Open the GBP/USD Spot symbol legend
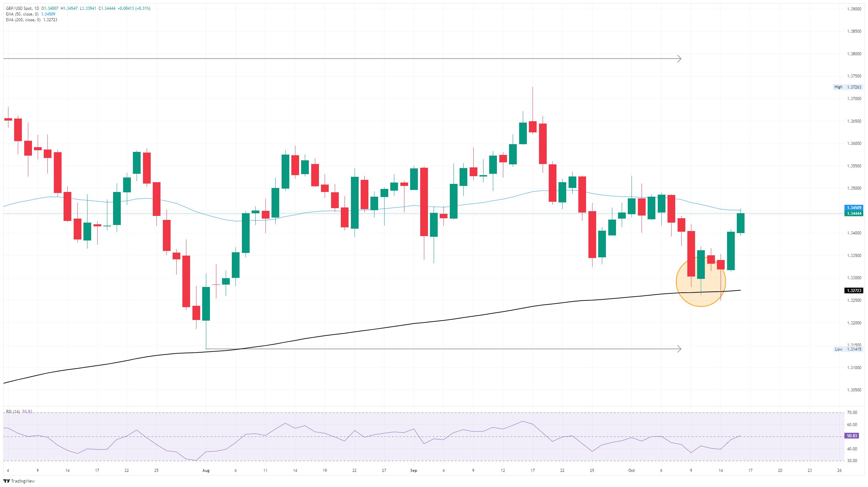Viewport: 868px width, 487px height. (x=22, y=8)
